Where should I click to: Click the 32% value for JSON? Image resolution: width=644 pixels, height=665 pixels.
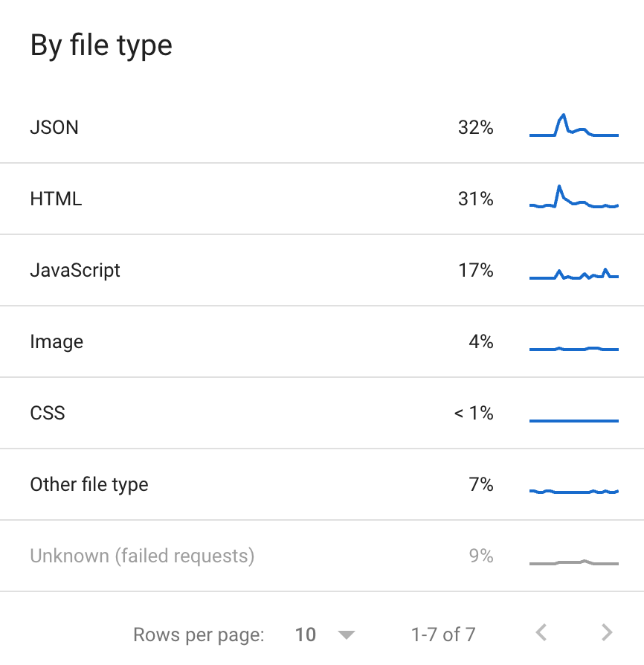click(x=475, y=127)
